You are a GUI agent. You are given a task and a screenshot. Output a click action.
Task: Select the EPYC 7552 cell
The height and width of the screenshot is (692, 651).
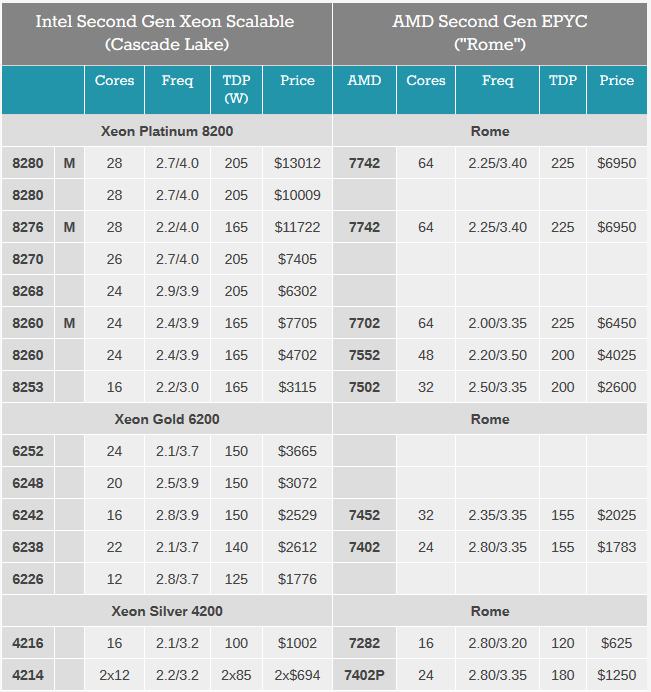pos(364,355)
